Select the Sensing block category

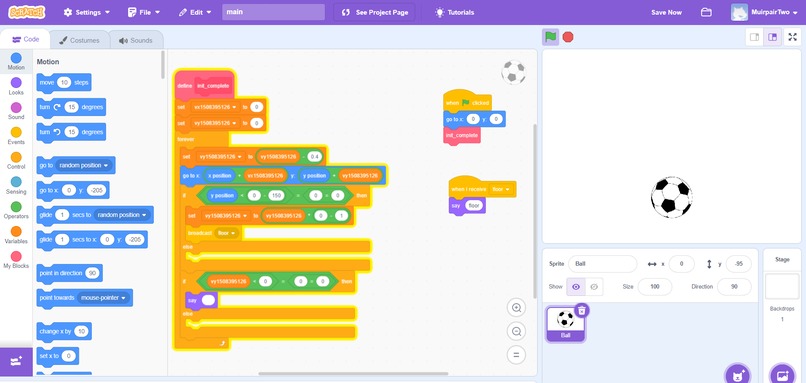[x=16, y=185]
